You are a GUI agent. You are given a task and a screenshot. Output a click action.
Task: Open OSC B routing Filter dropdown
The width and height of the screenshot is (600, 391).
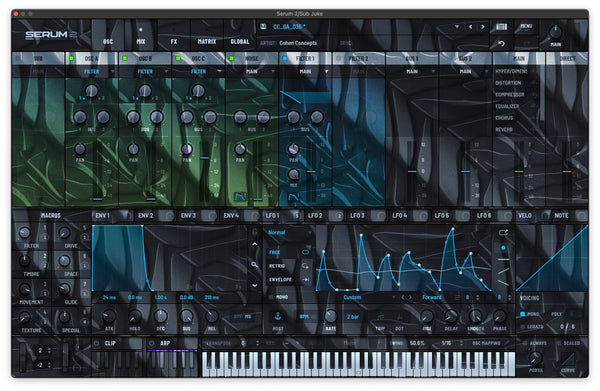click(145, 72)
